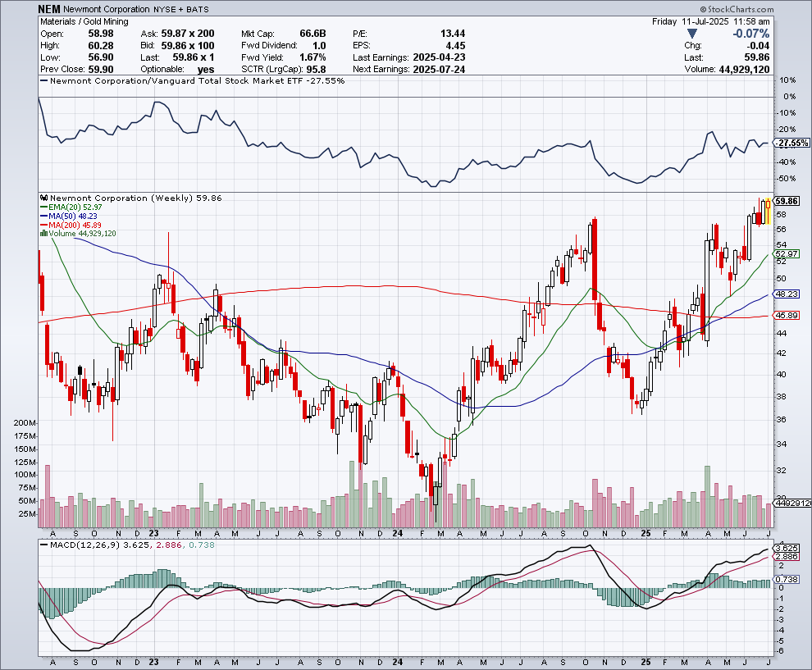812x670 pixels.
Task: Click the Ask quote '59.87 x 200'
Action: [188, 34]
